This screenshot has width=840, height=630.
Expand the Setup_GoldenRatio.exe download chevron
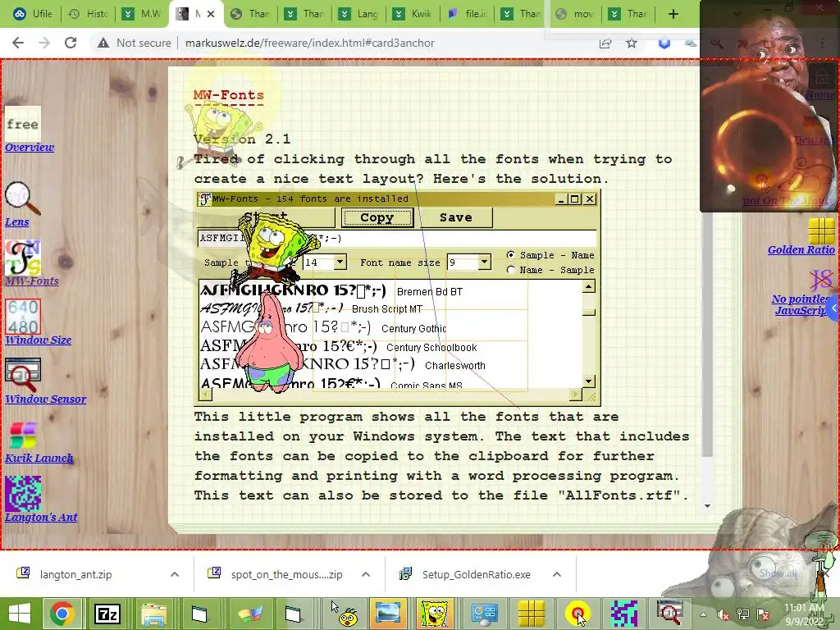(x=557, y=574)
